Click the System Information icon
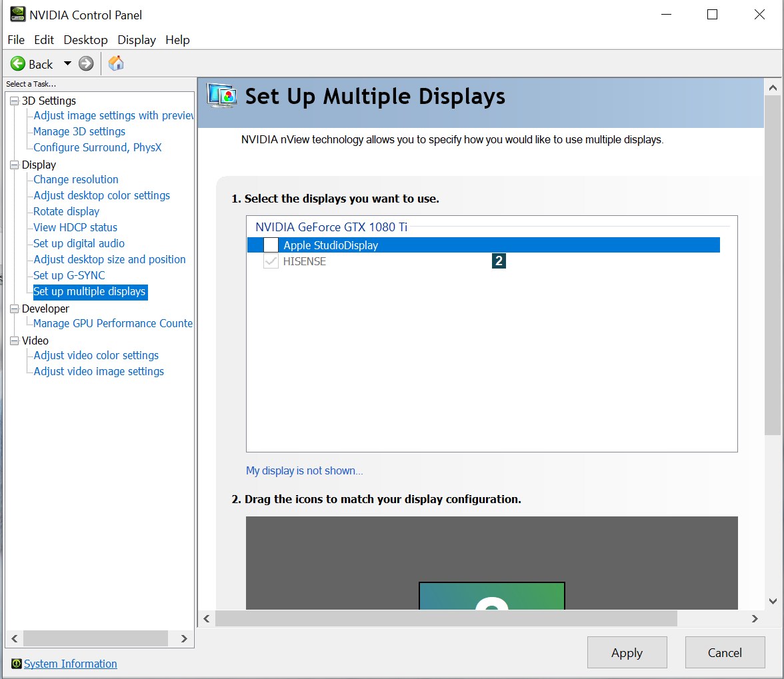This screenshot has height=679, width=784. click(x=17, y=664)
